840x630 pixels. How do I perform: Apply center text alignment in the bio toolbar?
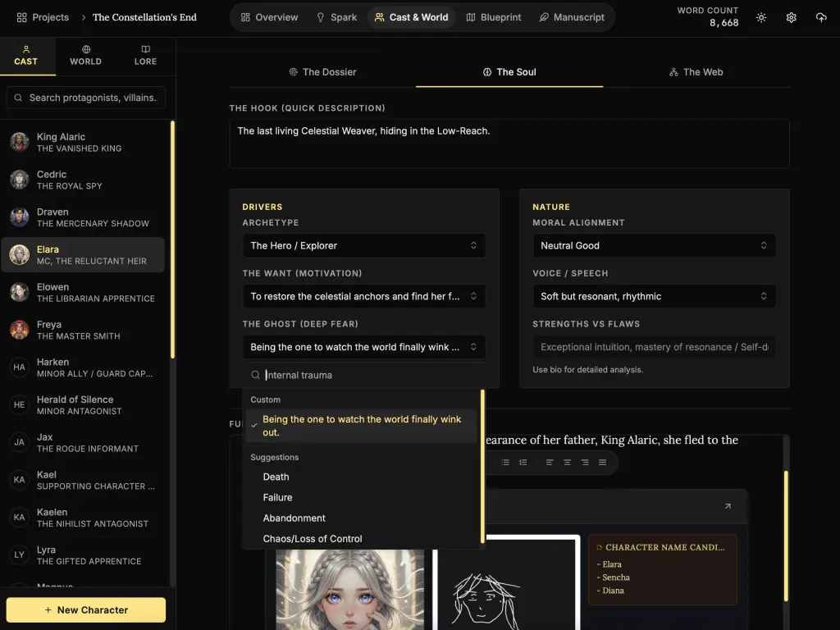click(567, 463)
